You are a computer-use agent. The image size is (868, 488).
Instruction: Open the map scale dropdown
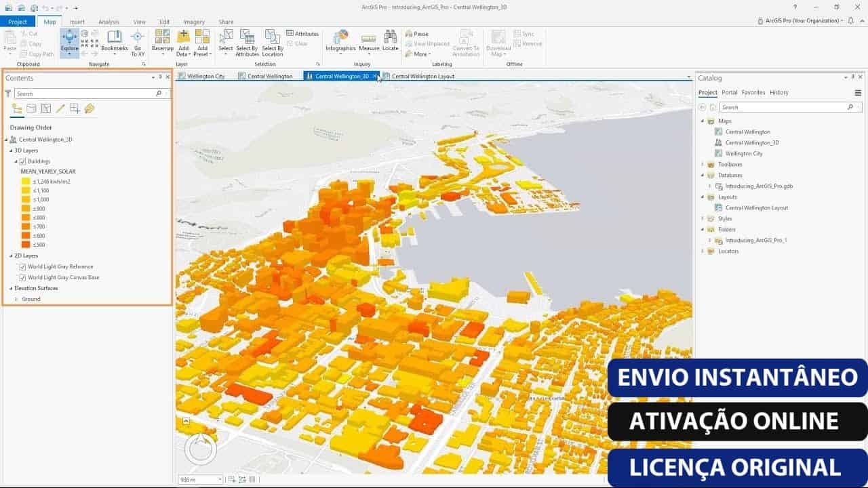coord(219,479)
